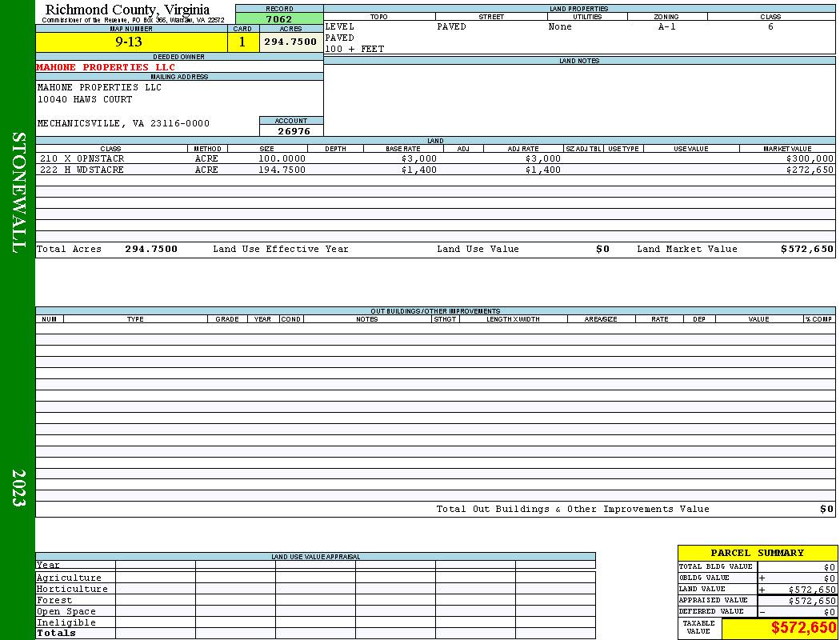Click the red taxable value $572,650
840x640 pixels.
click(803, 628)
